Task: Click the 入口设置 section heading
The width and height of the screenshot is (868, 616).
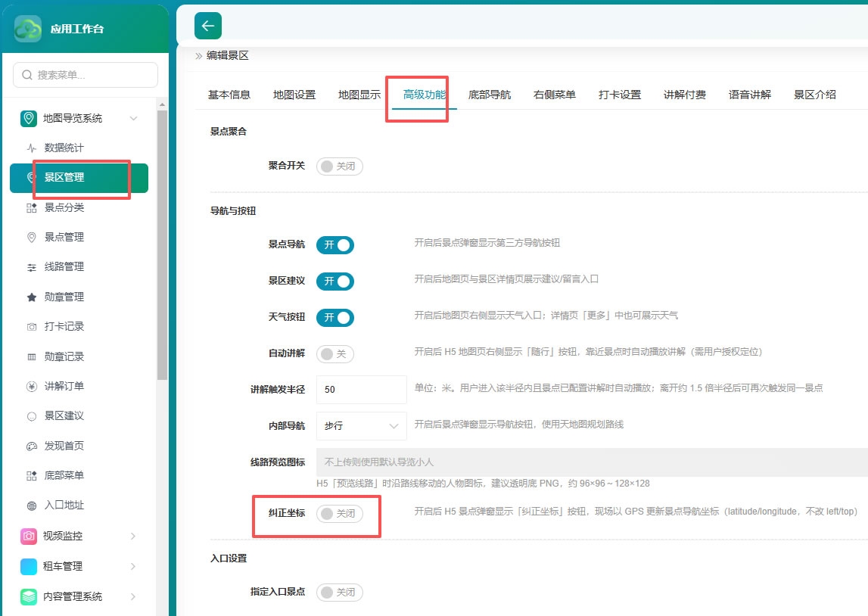Action: 228,558
